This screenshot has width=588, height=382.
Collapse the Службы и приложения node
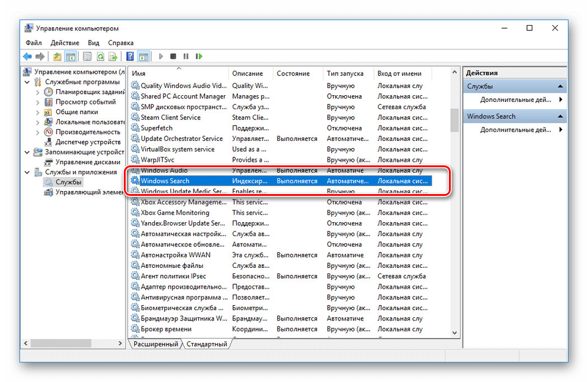(x=27, y=172)
